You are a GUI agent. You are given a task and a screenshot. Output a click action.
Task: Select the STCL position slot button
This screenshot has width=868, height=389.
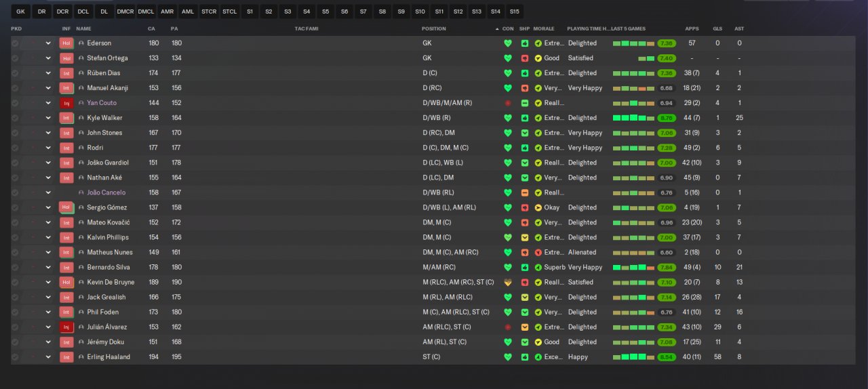(230, 12)
